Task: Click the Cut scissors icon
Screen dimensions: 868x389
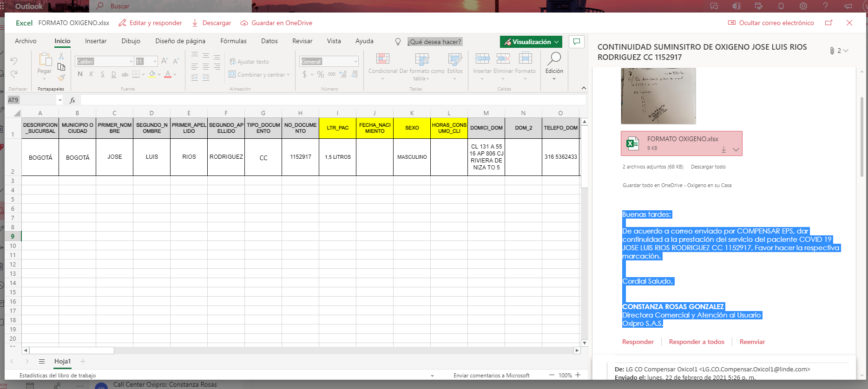Action: click(x=61, y=56)
